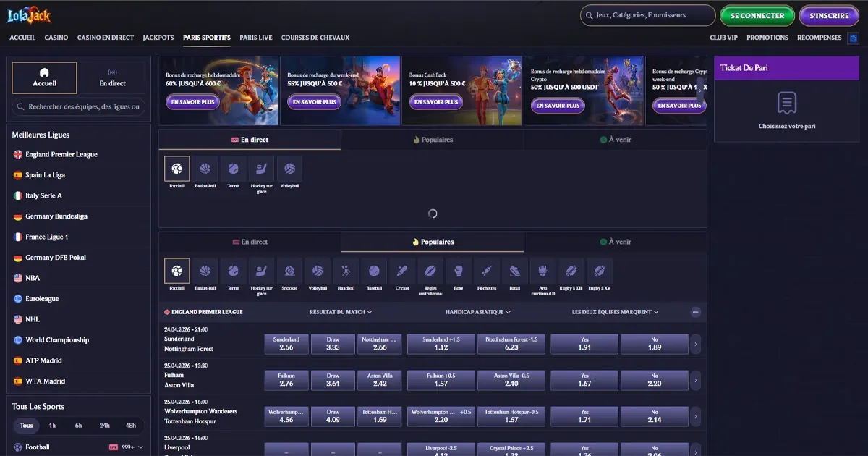Select the Boxe sport icon
Viewport: 868px width, 456px height.
pos(459,271)
